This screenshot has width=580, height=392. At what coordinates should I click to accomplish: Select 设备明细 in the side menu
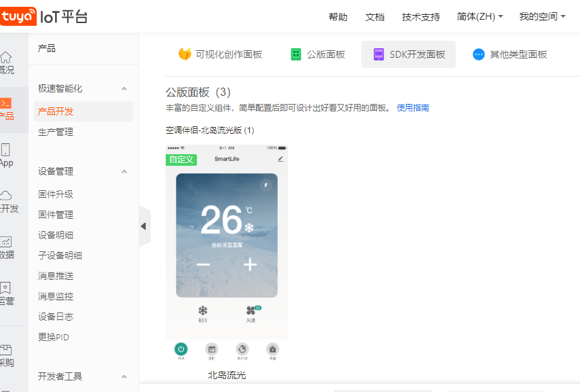(x=56, y=235)
